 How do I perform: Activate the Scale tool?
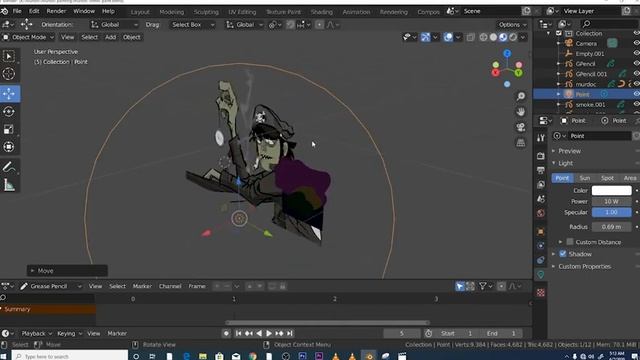9,129
